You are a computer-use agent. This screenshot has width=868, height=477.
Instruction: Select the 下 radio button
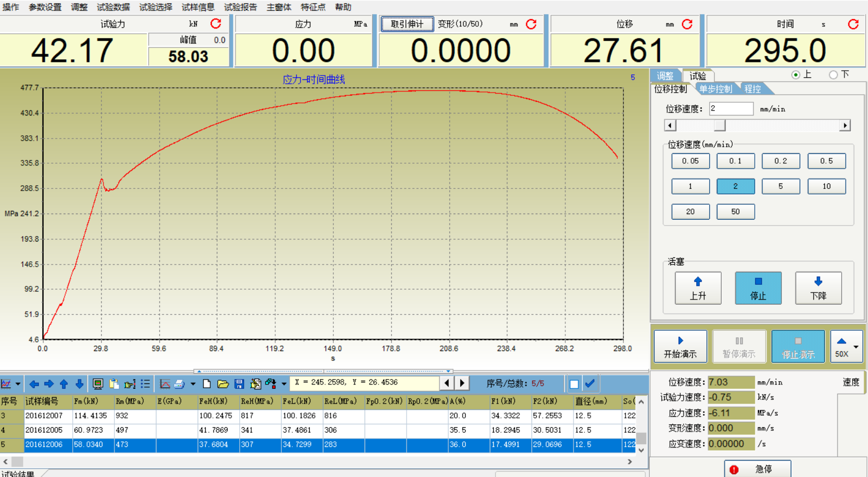point(833,75)
